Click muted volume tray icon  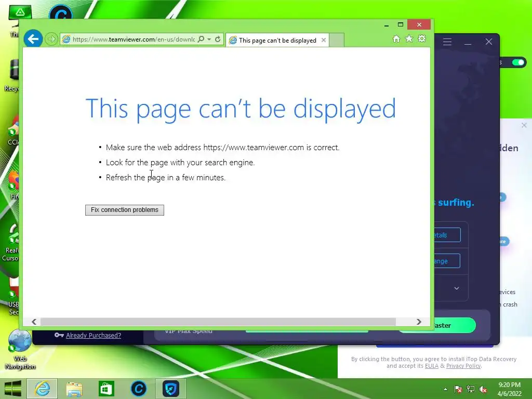pos(483,389)
